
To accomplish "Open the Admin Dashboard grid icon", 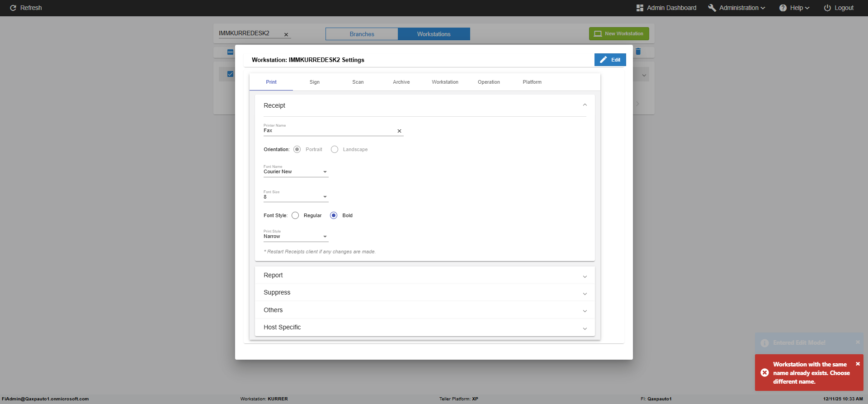I will pyautogui.click(x=640, y=8).
